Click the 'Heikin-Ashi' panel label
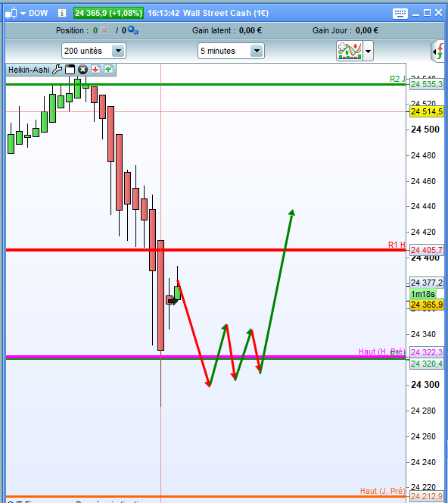Image resolution: width=448 pixels, height=503 pixels. click(x=29, y=70)
